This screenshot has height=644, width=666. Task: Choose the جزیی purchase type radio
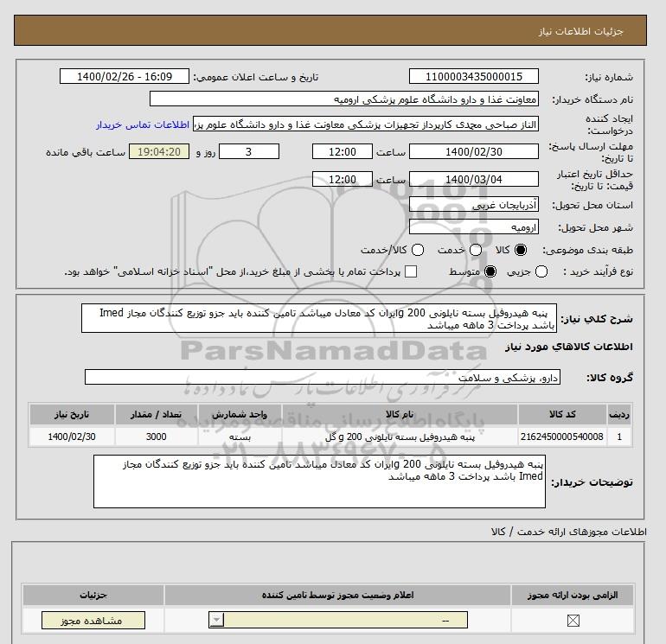point(541,271)
